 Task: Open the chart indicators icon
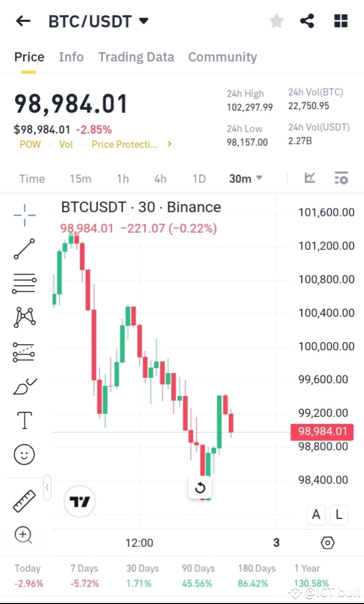[341, 178]
